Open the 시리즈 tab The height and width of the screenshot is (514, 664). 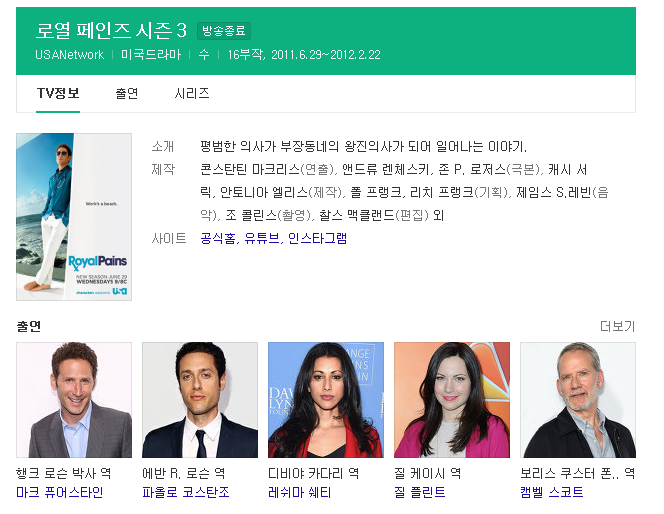(192, 93)
